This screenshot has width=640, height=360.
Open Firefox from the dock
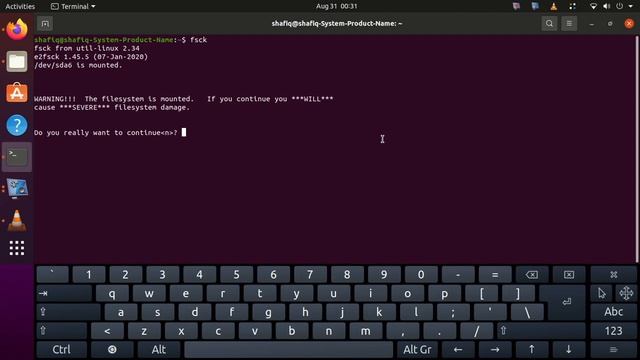[x=17, y=30]
